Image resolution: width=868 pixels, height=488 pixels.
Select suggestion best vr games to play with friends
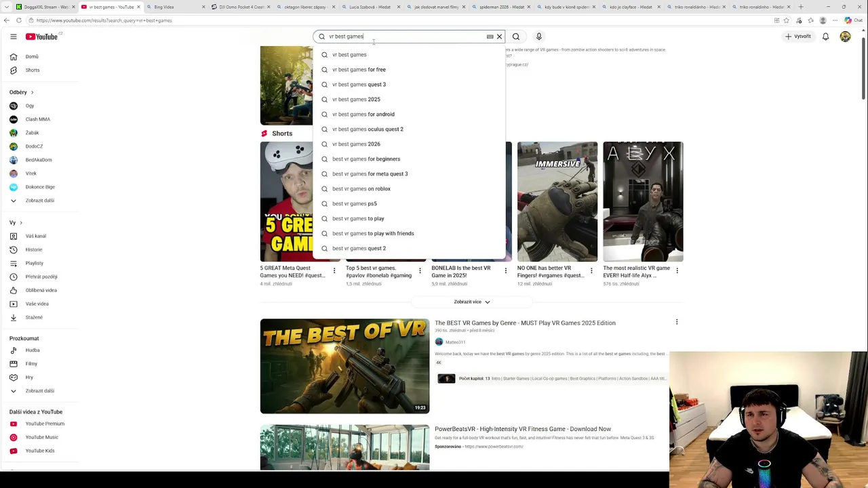[410, 233]
